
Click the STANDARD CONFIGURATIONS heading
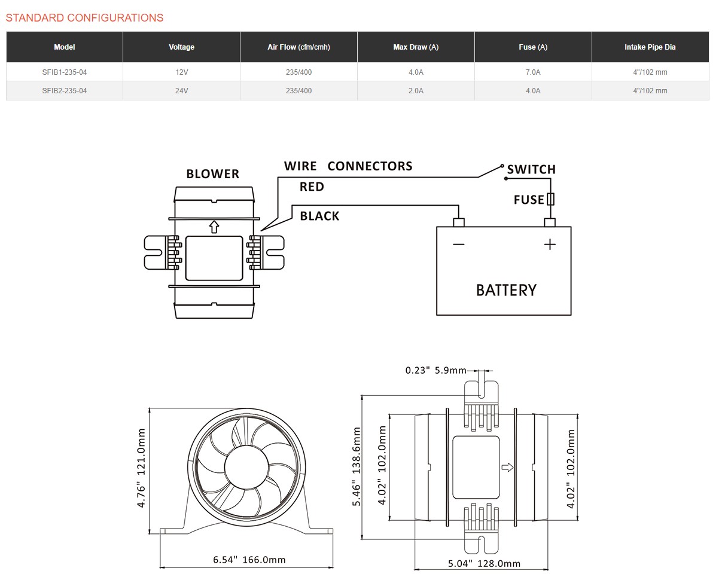click(84, 18)
